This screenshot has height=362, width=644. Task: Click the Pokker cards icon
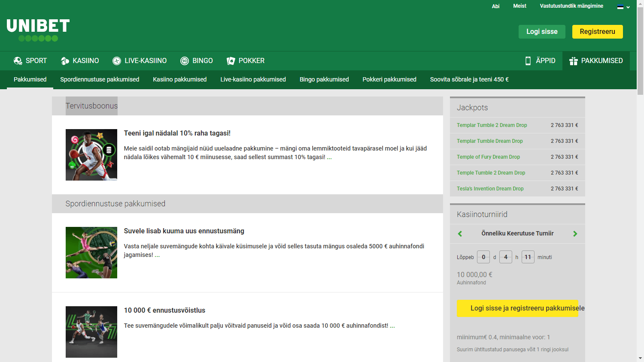coord(231,61)
